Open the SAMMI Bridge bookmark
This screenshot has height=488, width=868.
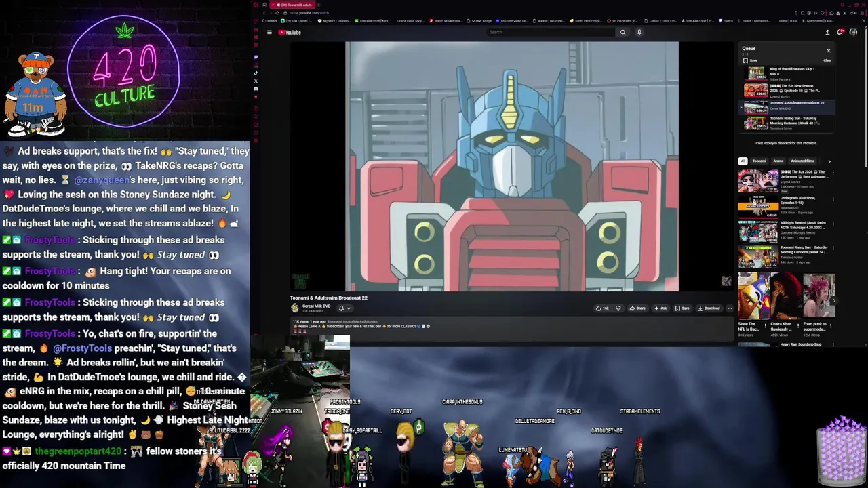point(479,21)
